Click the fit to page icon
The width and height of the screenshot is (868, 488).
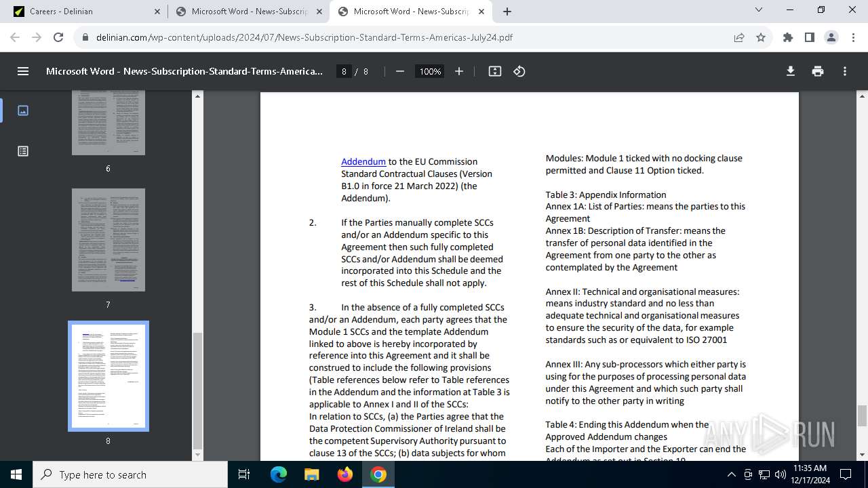coord(495,71)
